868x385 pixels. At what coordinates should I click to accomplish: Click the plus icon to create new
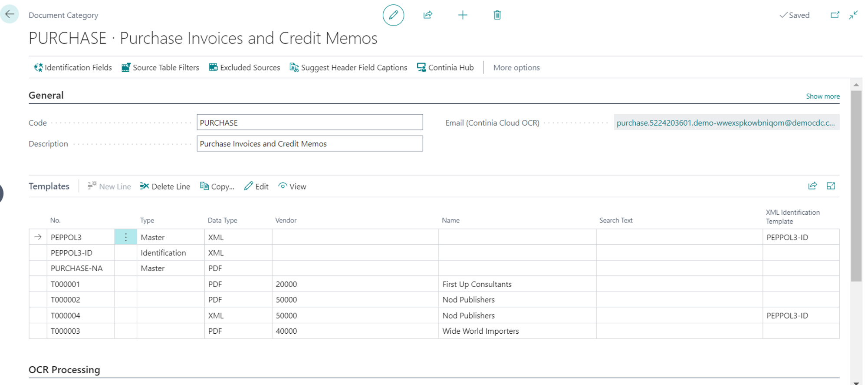[x=463, y=15]
